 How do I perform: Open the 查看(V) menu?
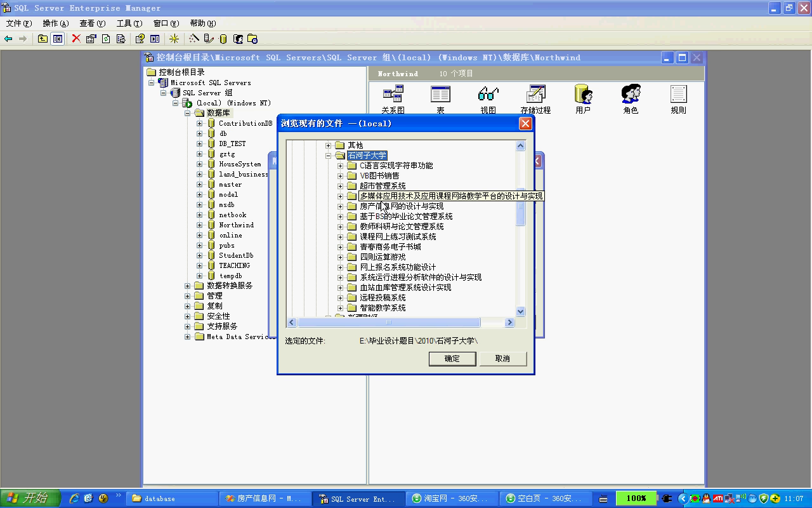click(93, 23)
